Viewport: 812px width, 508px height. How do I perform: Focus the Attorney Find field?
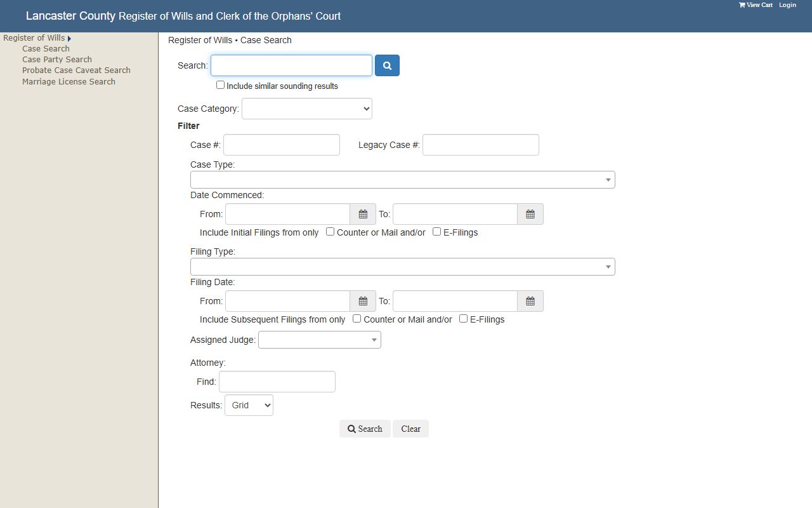[277, 382]
